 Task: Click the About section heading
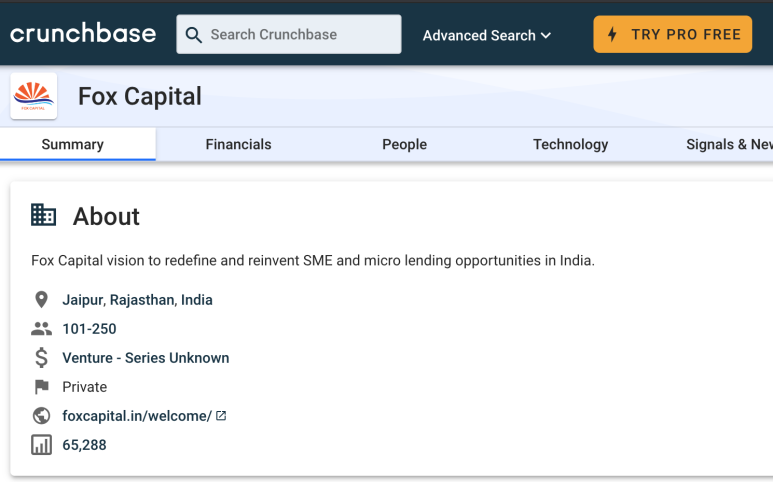pos(106,216)
